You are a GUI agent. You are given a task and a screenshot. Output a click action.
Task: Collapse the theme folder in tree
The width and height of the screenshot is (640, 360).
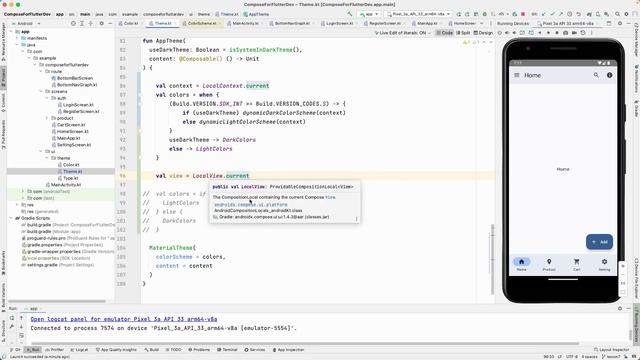click(47, 158)
